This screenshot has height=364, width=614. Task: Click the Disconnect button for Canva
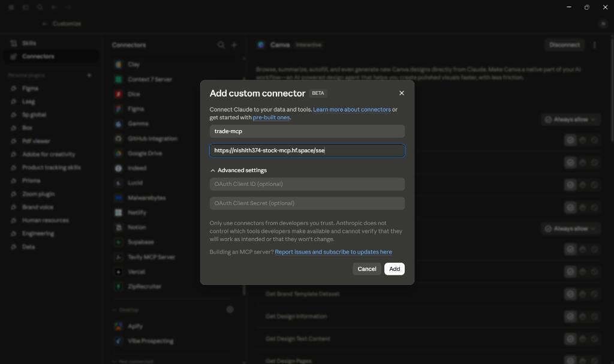point(564,44)
